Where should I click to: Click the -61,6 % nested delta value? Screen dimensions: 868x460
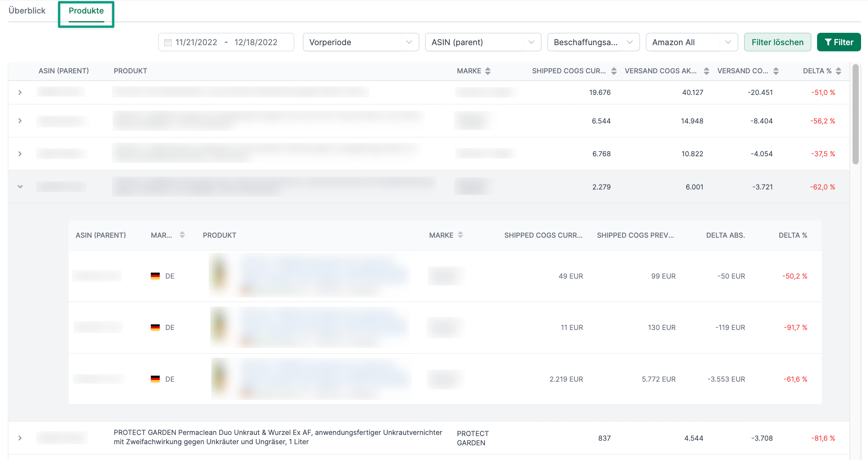click(795, 379)
